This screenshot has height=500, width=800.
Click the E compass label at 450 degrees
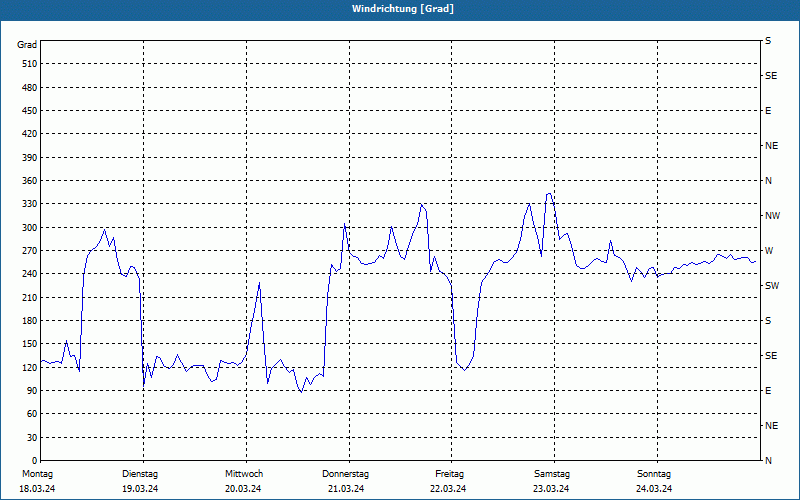coord(768,111)
